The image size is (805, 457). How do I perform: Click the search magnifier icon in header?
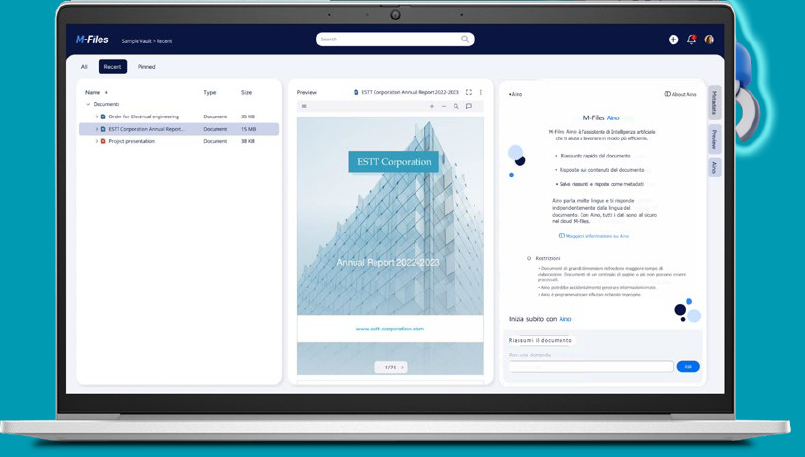tap(465, 39)
